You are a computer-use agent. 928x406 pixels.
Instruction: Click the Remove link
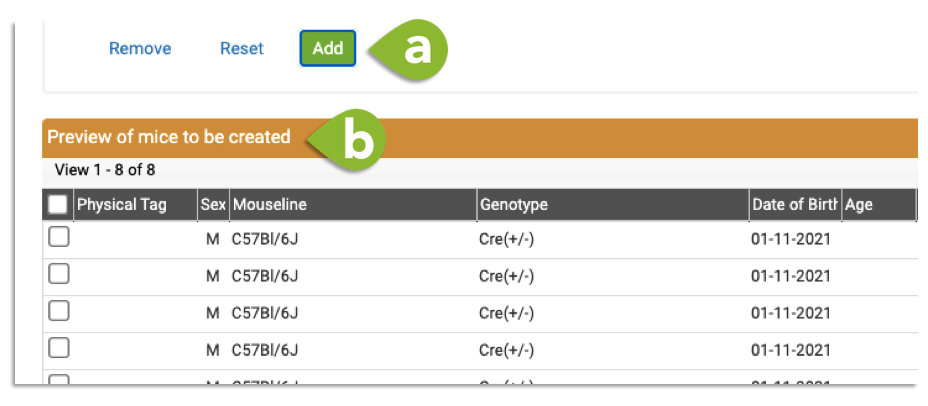pyautogui.click(x=140, y=49)
